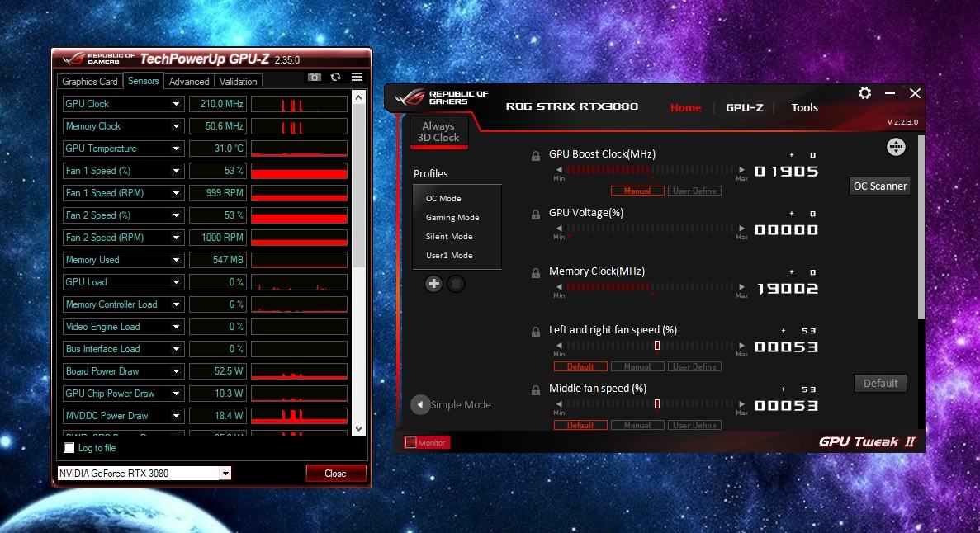Increase GPU Voltage with Max arrow
The height and width of the screenshot is (533, 980).
pos(741,228)
